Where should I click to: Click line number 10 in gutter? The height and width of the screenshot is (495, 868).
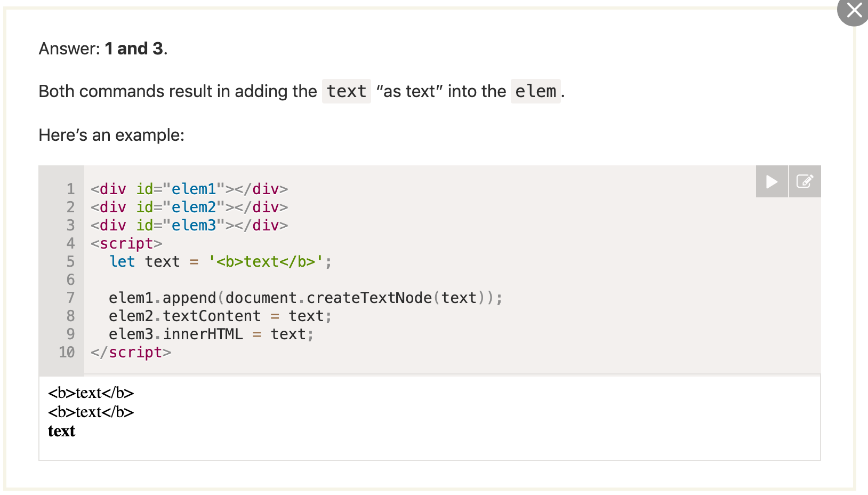tap(67, 352)
